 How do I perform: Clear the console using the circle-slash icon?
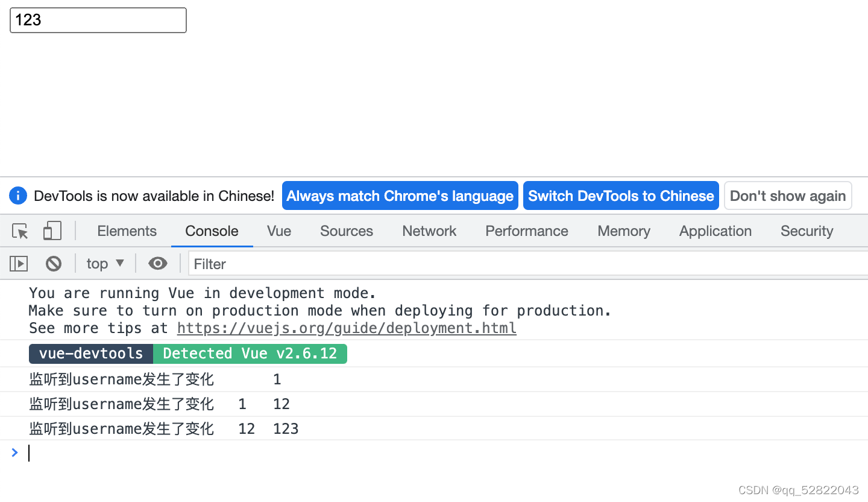pyautogui.click(x=54, y=263)
